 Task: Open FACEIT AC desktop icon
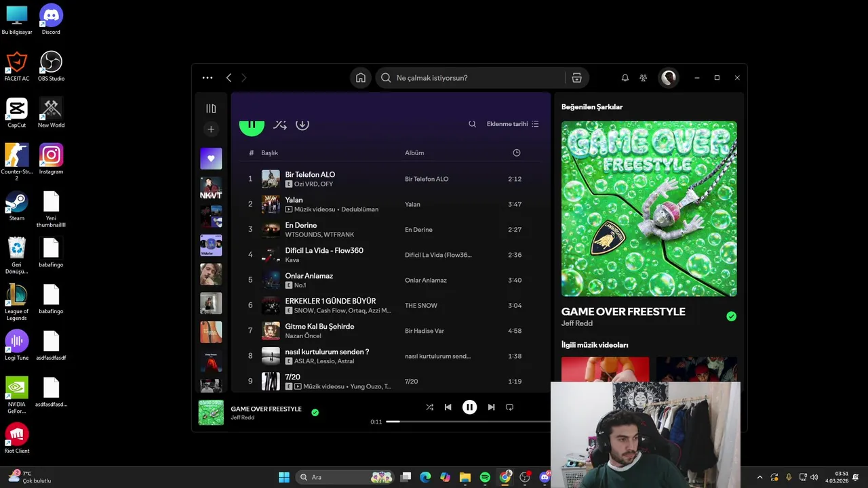pos(17,66)
